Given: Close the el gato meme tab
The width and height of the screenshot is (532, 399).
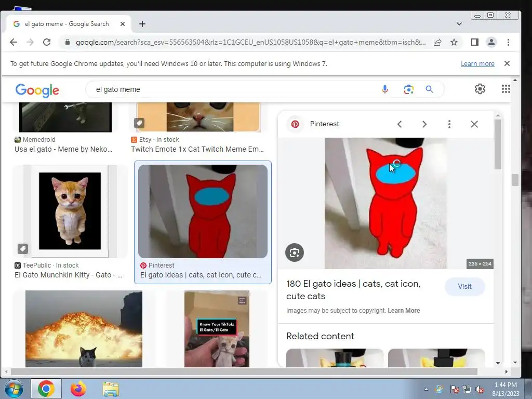Looking at the screenshot, I should [x=123, y=24].
